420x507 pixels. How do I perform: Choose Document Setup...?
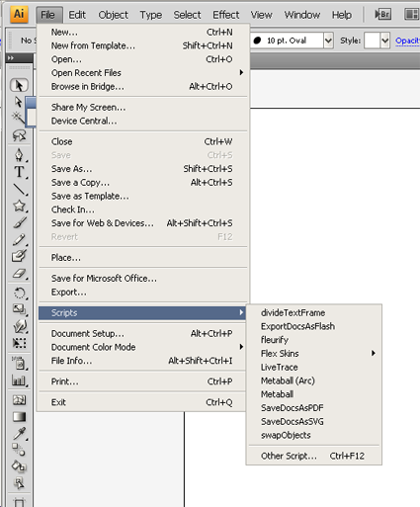pos(142,334)
